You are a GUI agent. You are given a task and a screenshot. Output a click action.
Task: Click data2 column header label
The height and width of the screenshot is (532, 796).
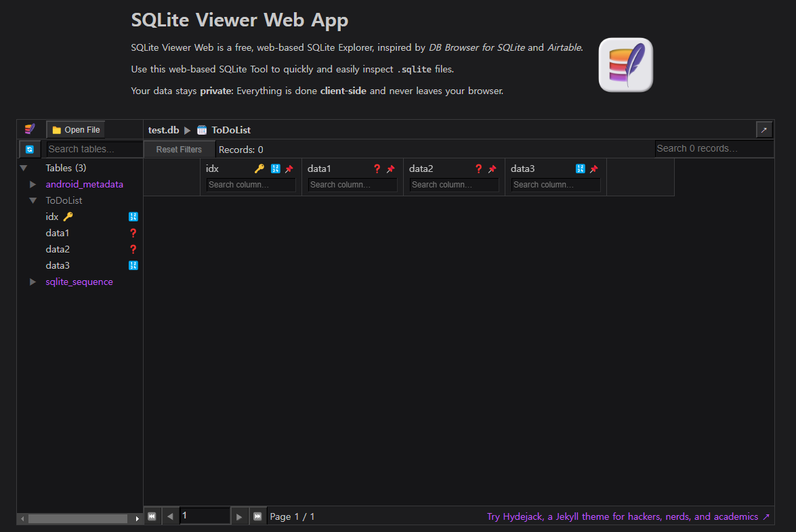pyautogui.click(x=421, y=169)
